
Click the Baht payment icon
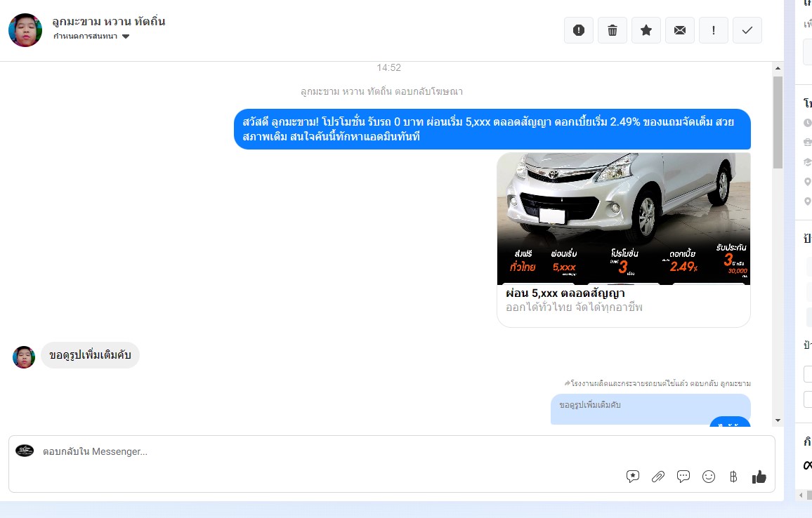tap(733, 477)
